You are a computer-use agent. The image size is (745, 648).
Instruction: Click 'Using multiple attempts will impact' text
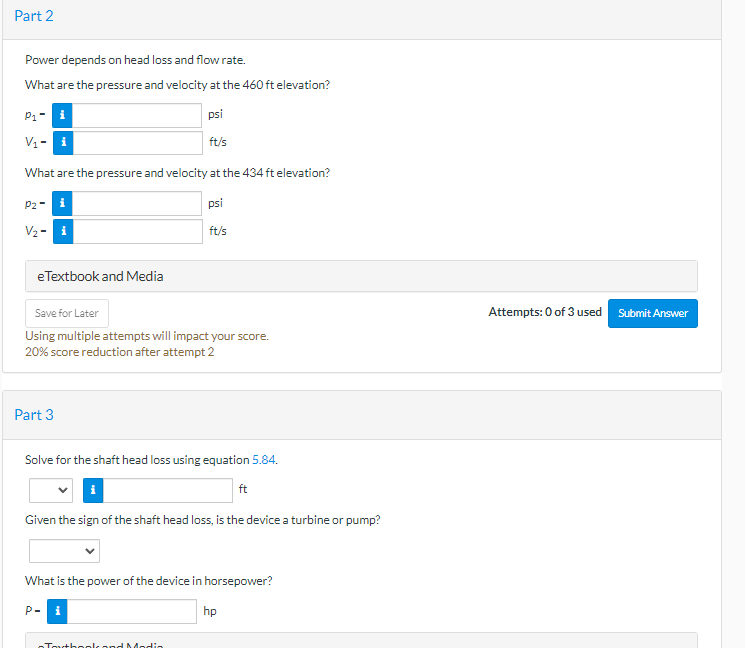[x=147, y=336]
